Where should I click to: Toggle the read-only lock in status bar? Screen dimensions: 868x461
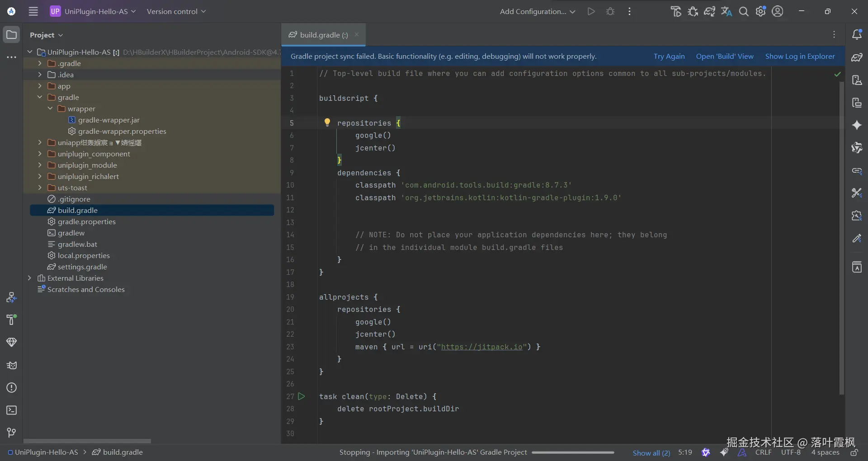(854, 452)
